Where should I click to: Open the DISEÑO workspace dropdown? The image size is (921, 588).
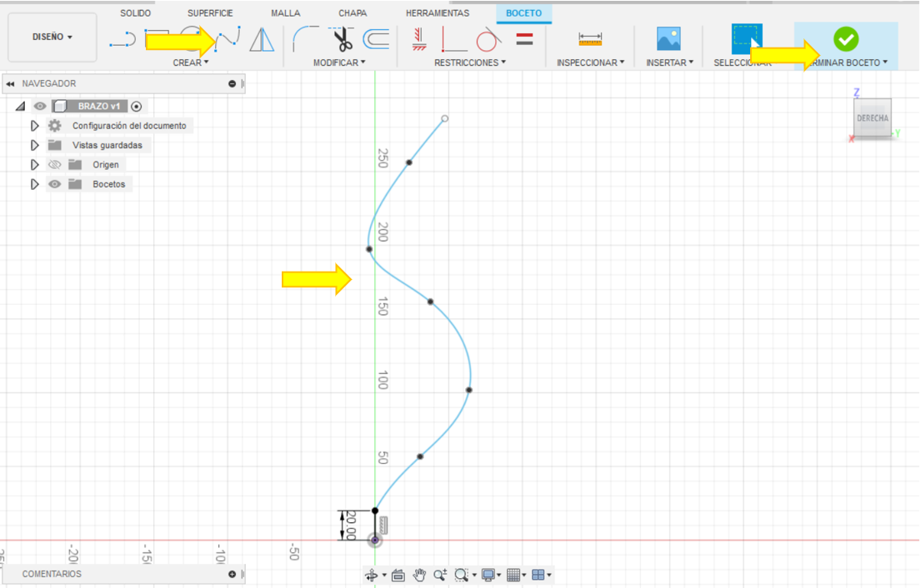[53, 37]
